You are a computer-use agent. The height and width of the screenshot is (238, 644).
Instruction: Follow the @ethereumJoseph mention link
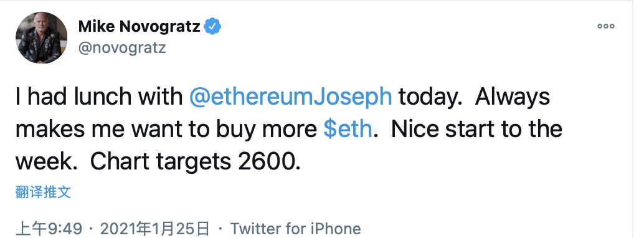[x=291, y=97]
